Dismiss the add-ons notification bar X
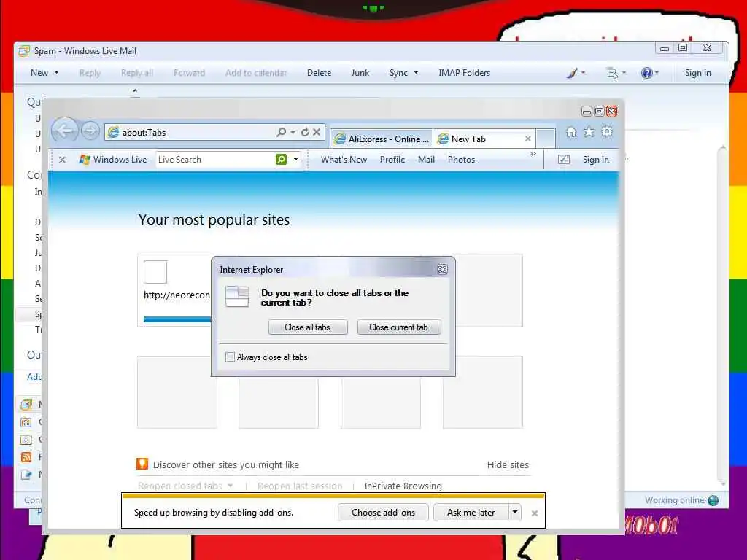This screenshot has width=747, height=560. pos(535,513)
